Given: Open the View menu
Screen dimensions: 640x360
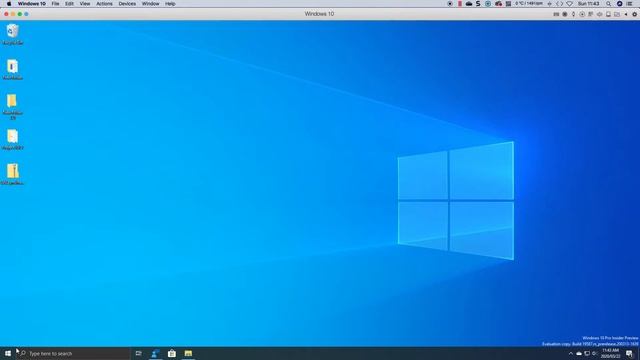Looking at the screenshot, I should [x=85, y=4].
